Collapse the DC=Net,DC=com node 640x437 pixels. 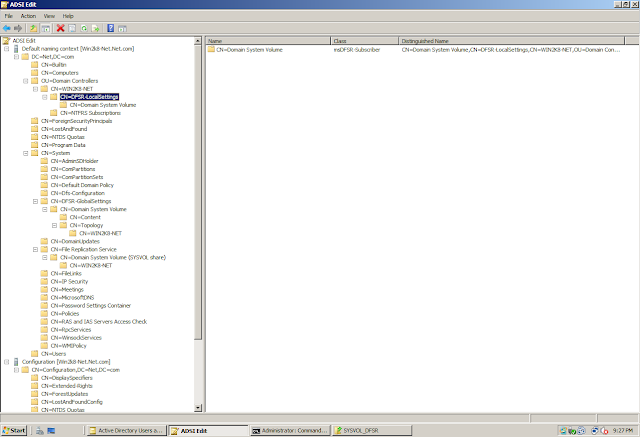(x=16, y=57)
